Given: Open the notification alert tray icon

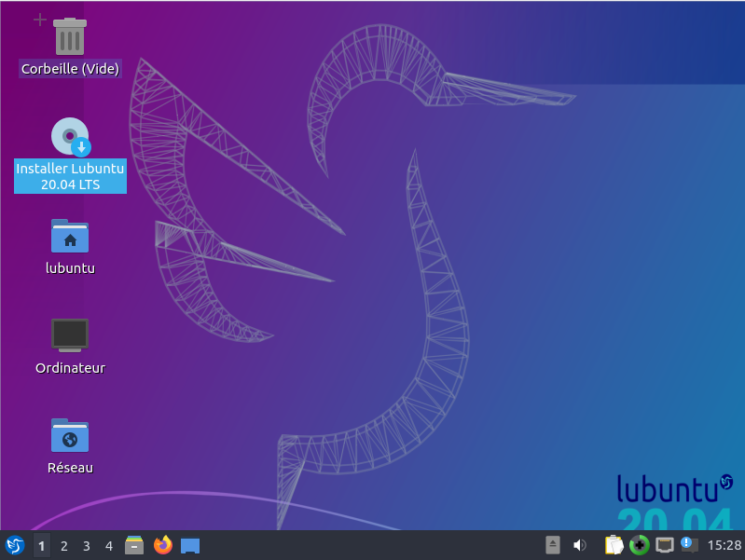Looking at the screenshot, I should [689, 544].
